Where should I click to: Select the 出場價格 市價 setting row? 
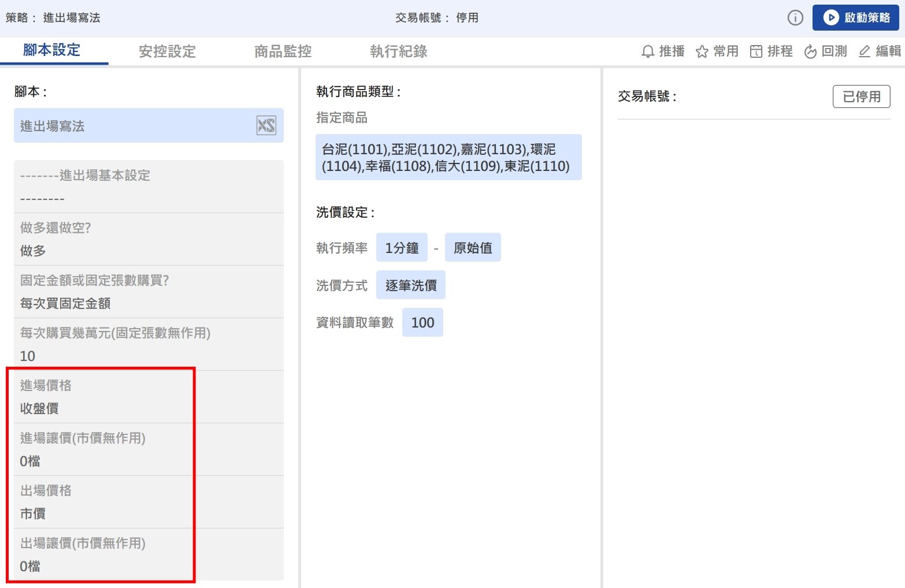(149, 503)
